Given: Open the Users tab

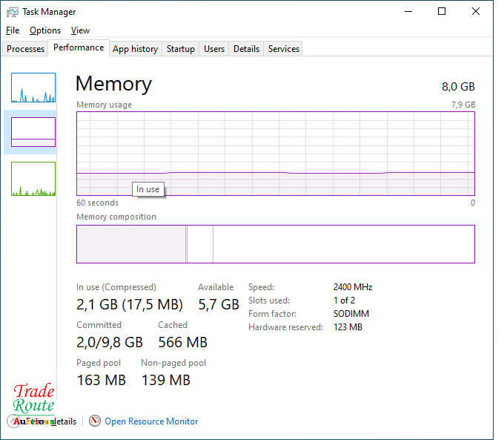Looking at the screenshot, I should [214, 49].
